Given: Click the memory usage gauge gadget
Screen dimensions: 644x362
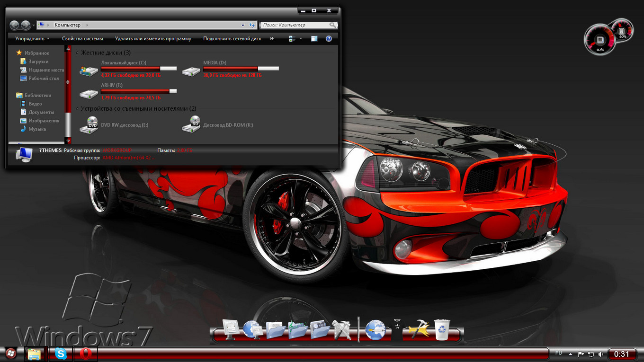Looking at the screenshot, I should (622, 30).
